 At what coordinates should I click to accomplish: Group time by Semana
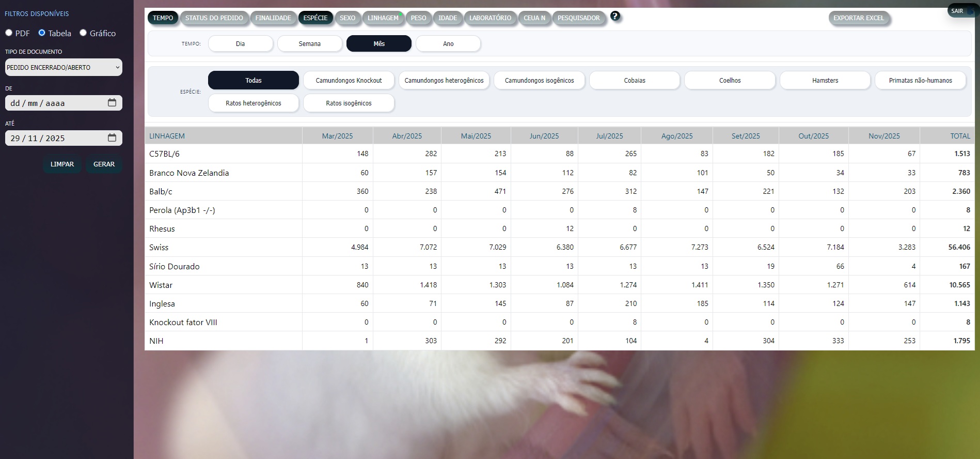[309, 44]
